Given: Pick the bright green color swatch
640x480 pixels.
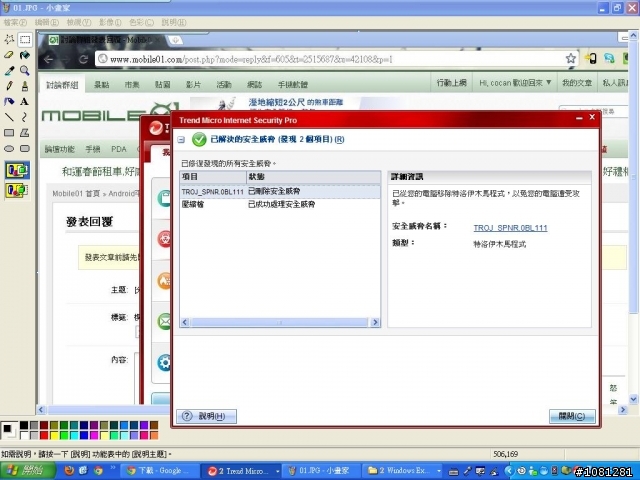Looking at the screenshot, I should coord(64,435).
